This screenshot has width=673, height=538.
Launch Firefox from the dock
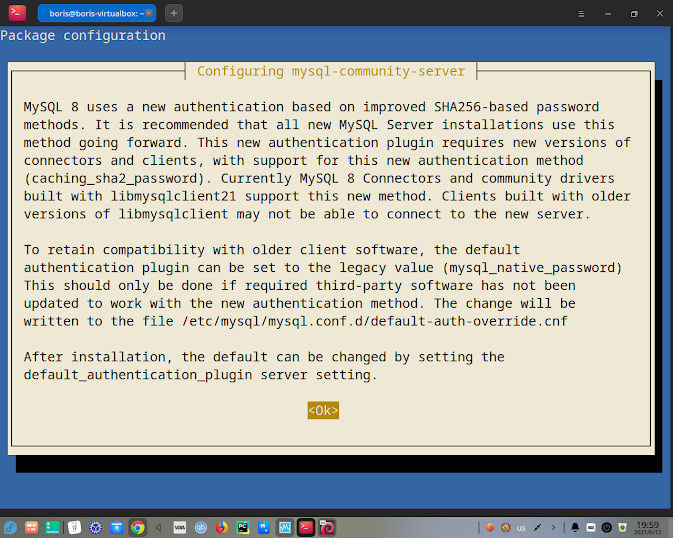[221, 528]
